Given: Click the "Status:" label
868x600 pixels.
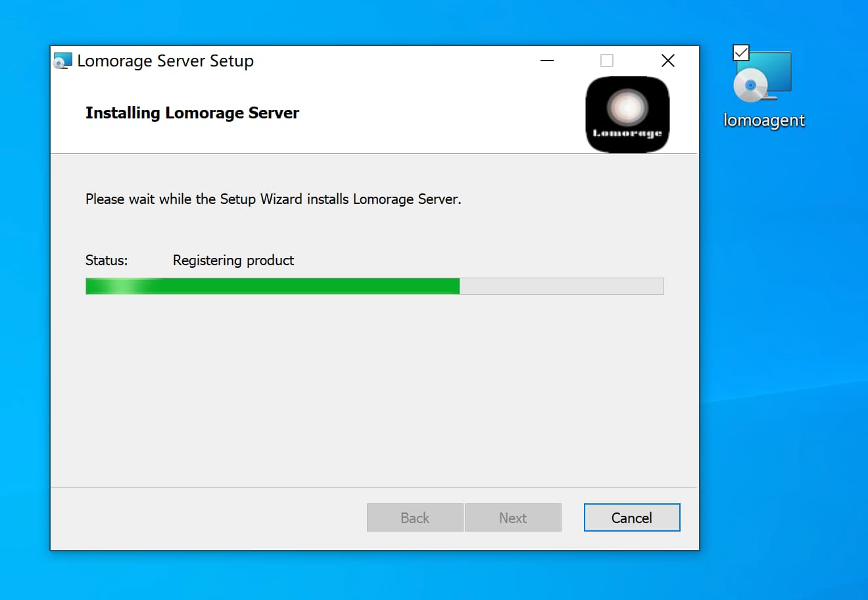Looking at the screenshot, I should [x=107, y=261].
